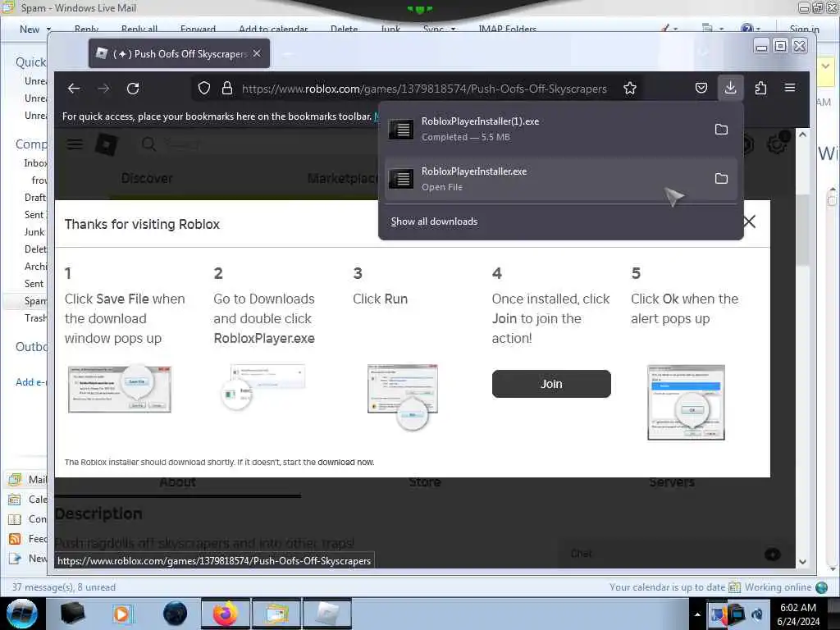Go back in the Firefox browser
The width and height of the screenshot is (840, 630).
pyautogui.click(x=74, y=89)
